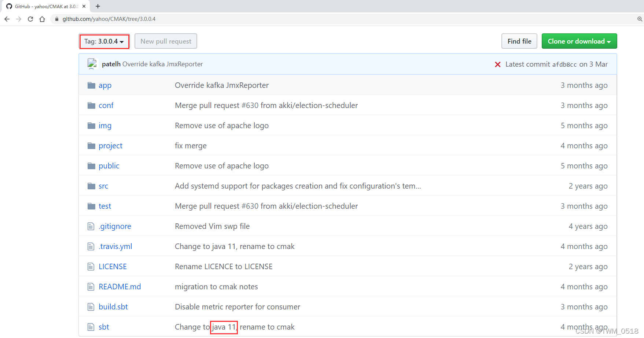Click '3 months ago' in build.sbt row

coord(584,307)
